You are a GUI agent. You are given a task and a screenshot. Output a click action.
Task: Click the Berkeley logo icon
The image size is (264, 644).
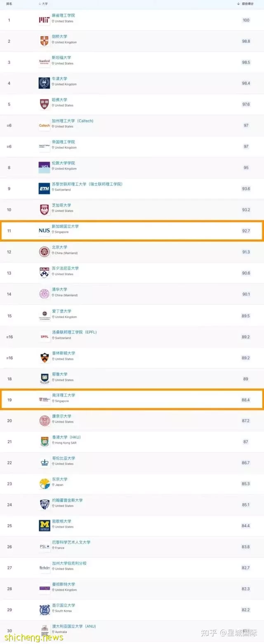tap(44, 567)
